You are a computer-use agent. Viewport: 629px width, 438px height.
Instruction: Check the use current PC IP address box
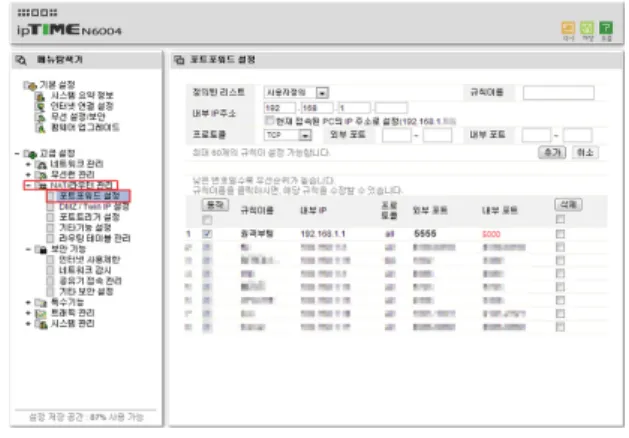269,120
